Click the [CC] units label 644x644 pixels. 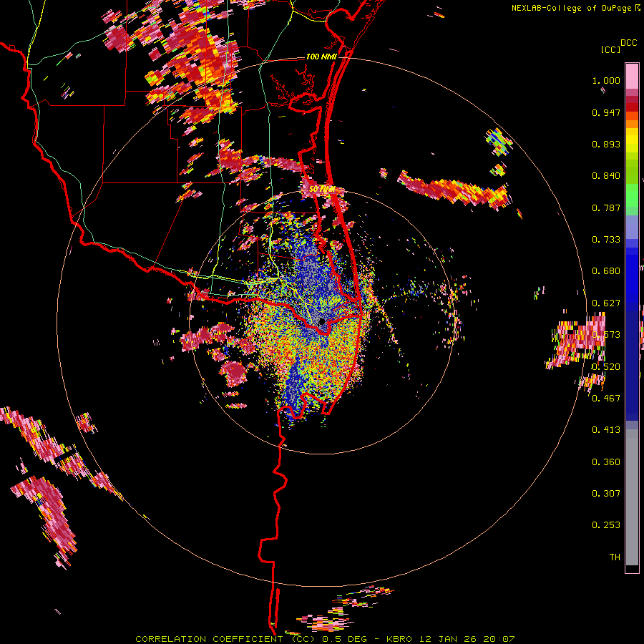610,49
